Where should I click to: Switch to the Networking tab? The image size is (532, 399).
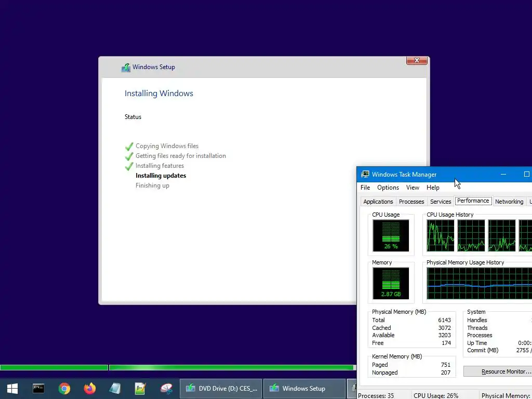pos(509,202)
